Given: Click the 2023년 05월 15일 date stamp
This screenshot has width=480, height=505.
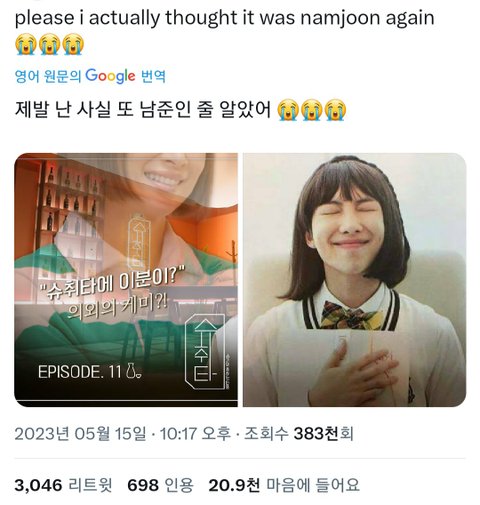Looking at the screenshot, I should click(80, 433).
